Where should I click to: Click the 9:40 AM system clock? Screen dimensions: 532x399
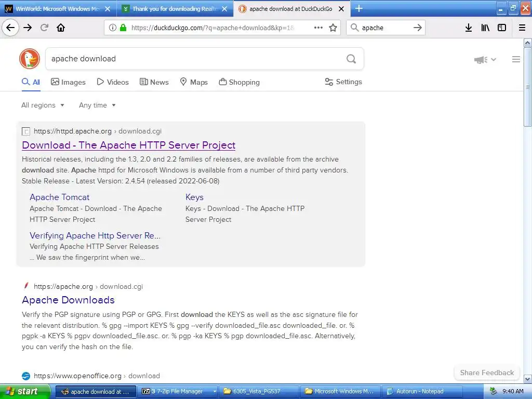point(513,391)
